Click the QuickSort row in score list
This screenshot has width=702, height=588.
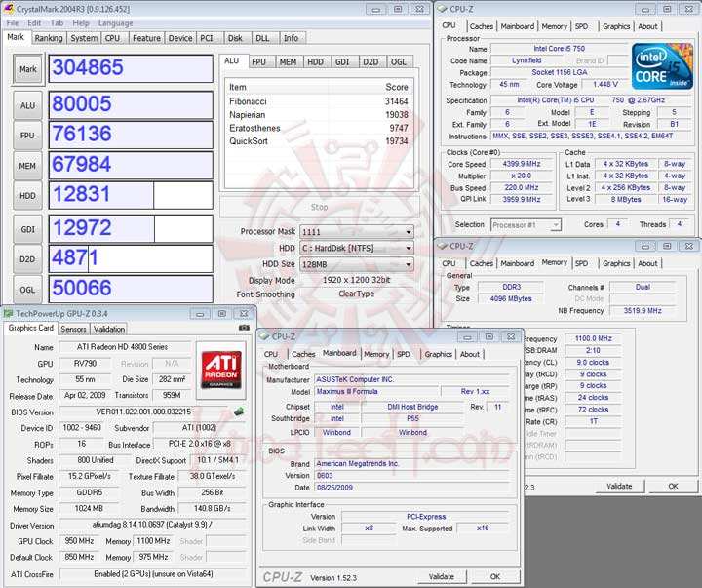click(x=318, y=141)
